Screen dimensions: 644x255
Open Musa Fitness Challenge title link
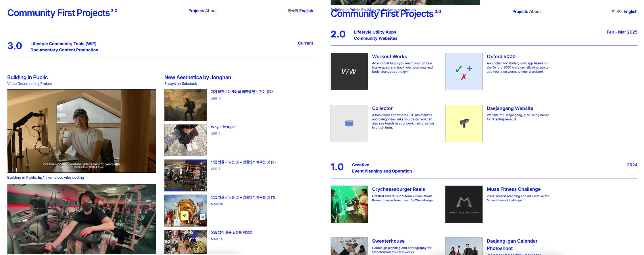[x=514, y=189]
